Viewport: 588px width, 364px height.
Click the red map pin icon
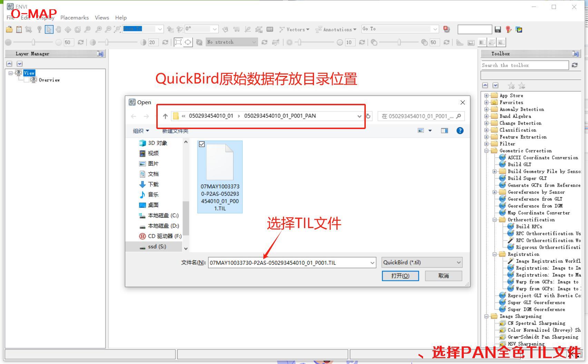(508, 30)
